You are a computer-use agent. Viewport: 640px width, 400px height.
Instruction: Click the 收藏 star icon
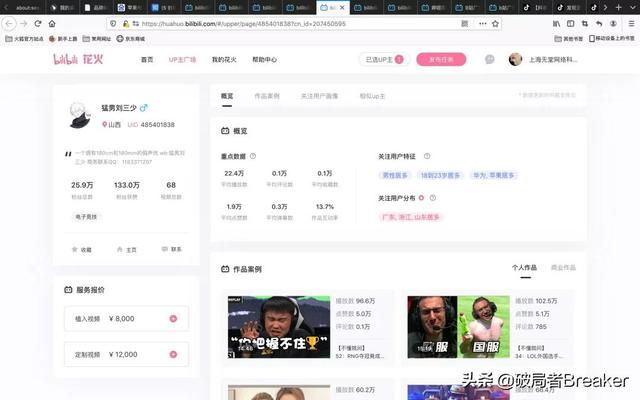74,249
